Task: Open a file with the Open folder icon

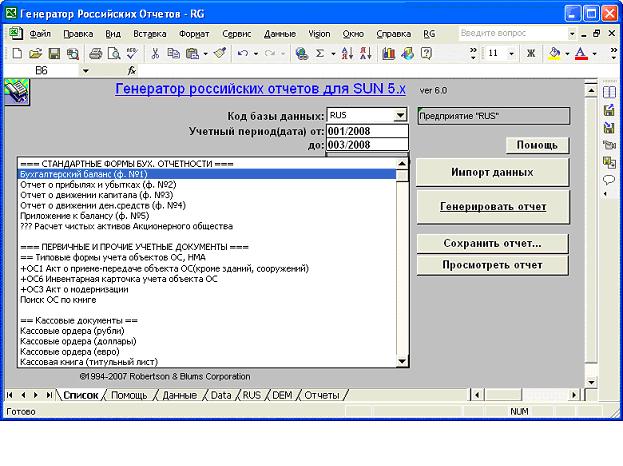Action: point(36,53)
